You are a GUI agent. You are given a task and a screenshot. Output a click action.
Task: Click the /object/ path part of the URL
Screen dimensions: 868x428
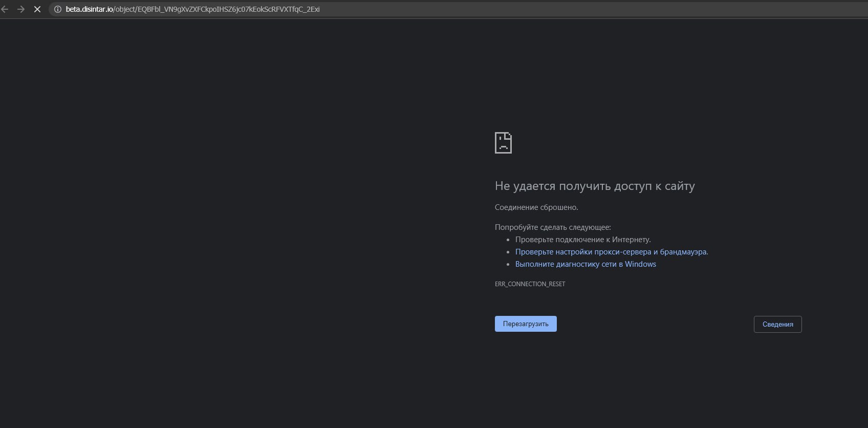click(x=125, y=9)
